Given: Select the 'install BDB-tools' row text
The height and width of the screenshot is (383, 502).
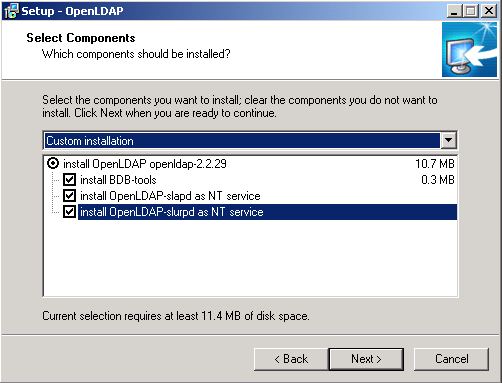Looking at the screenshot, I should pyautogui.click(x=118, y=180).
